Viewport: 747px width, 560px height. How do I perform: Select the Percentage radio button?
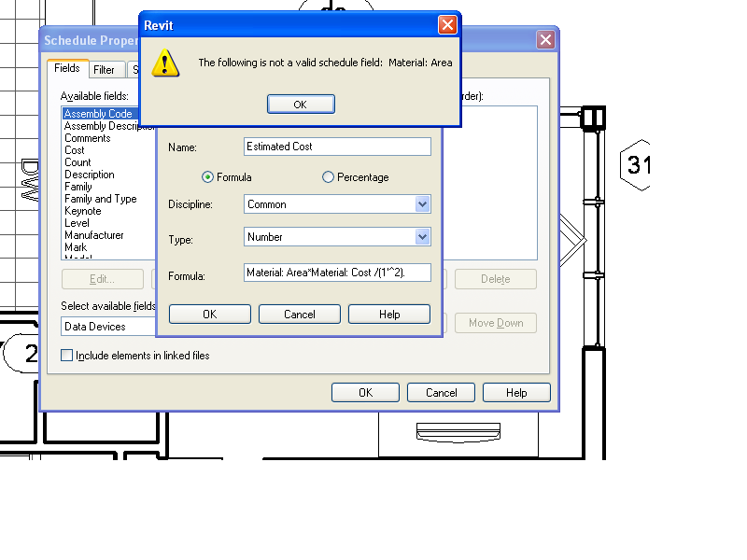(328, 177)
